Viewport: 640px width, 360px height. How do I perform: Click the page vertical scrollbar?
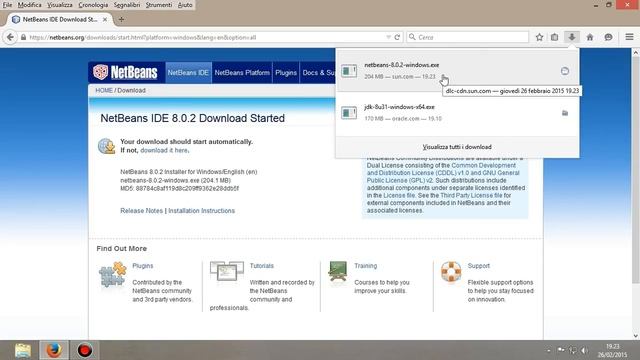click(636, 170)
